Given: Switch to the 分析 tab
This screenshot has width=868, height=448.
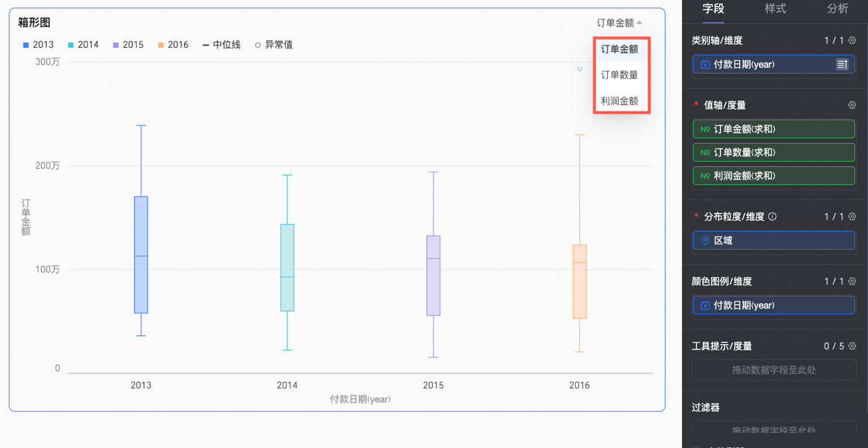Looking at the screenshot, I should [838, 9].
